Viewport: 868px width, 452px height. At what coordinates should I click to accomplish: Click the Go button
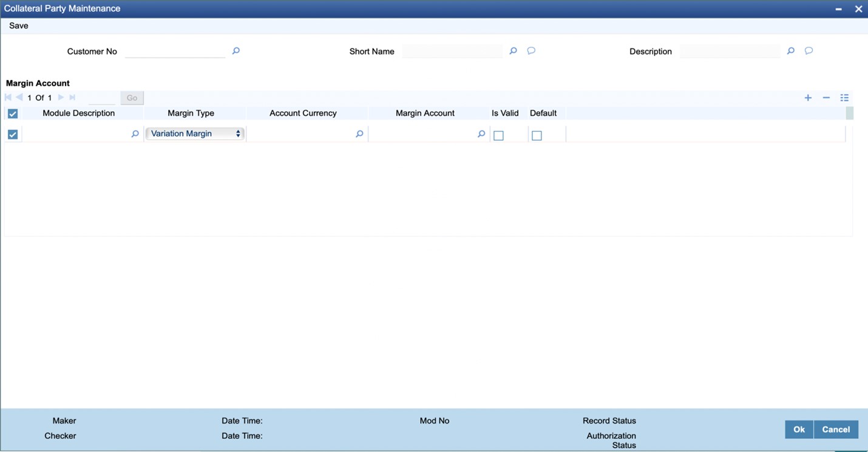point(132,98)
